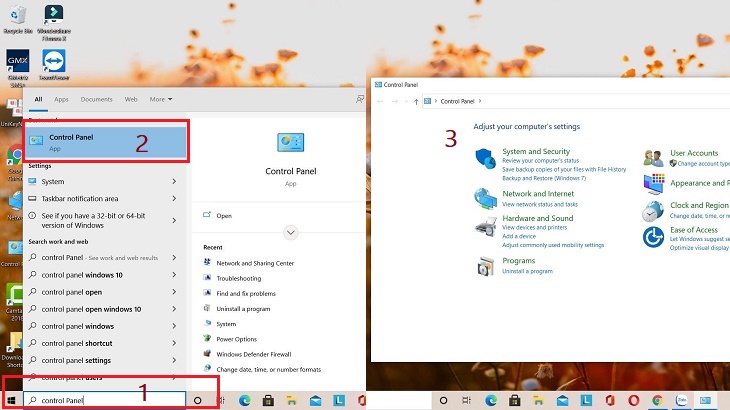Open the Wondershare Filmora desktop icon

54,22
